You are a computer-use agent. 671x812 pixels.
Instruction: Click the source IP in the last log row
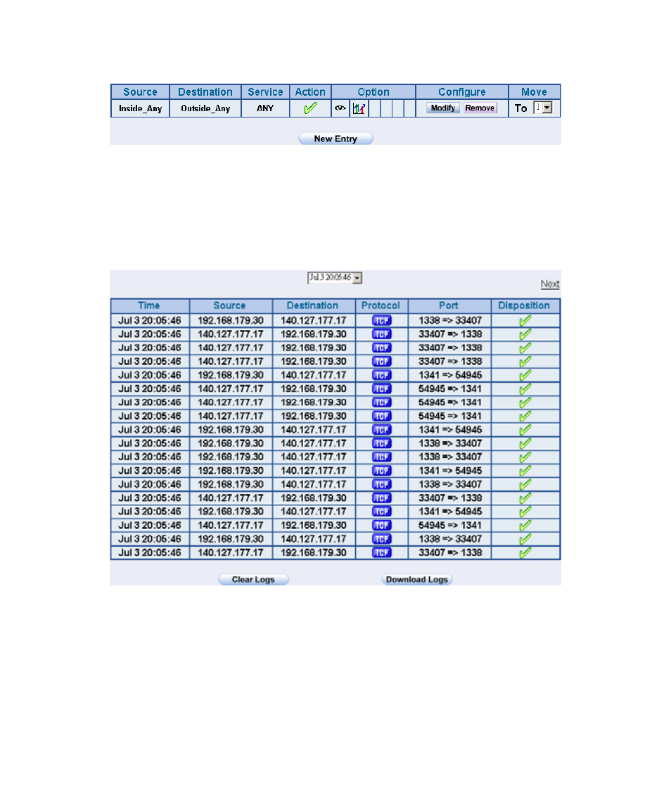click(x=231, y=552)
